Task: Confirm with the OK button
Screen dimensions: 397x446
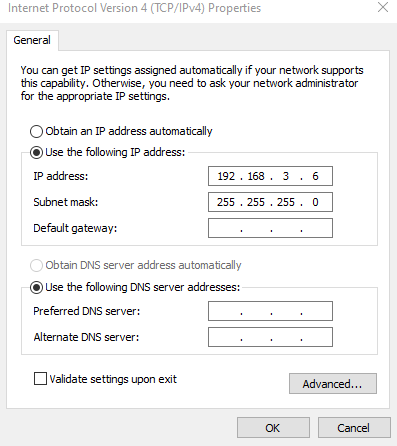Action: pos(273,428)
